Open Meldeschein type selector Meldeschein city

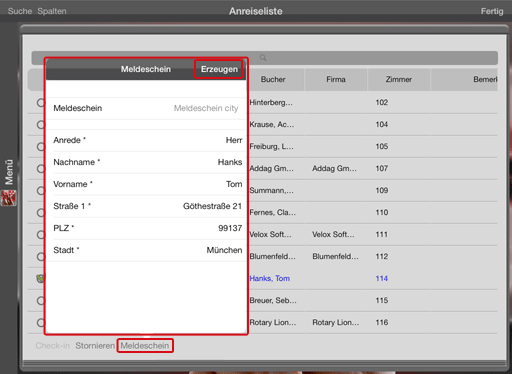[x=147, y=108]
